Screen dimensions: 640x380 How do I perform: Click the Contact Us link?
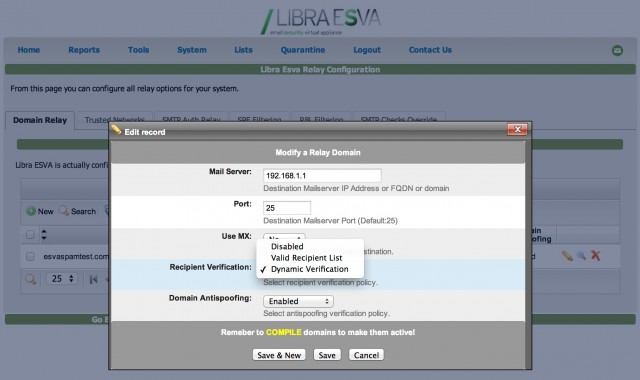coord(430,50)
